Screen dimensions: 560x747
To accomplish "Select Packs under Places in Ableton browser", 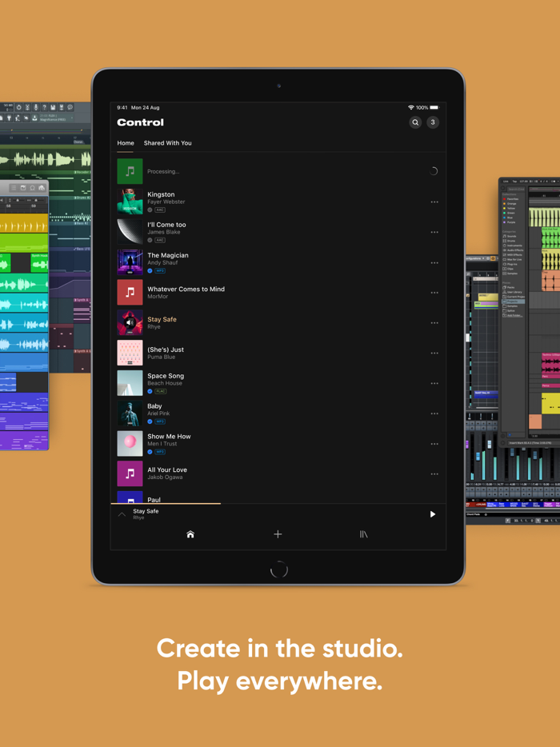I will pyautogui.click(x=510, y=288).
